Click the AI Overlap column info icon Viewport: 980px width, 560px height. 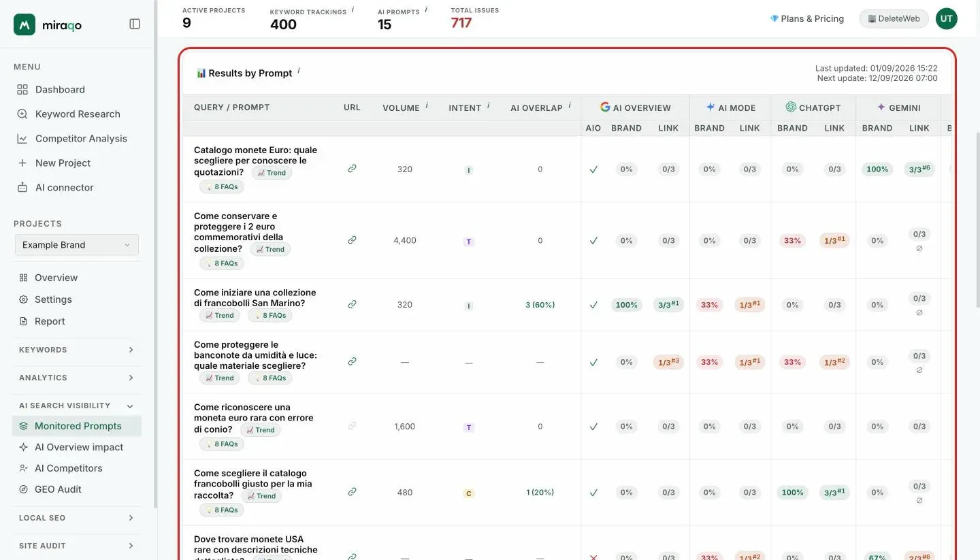click(570, 105)
